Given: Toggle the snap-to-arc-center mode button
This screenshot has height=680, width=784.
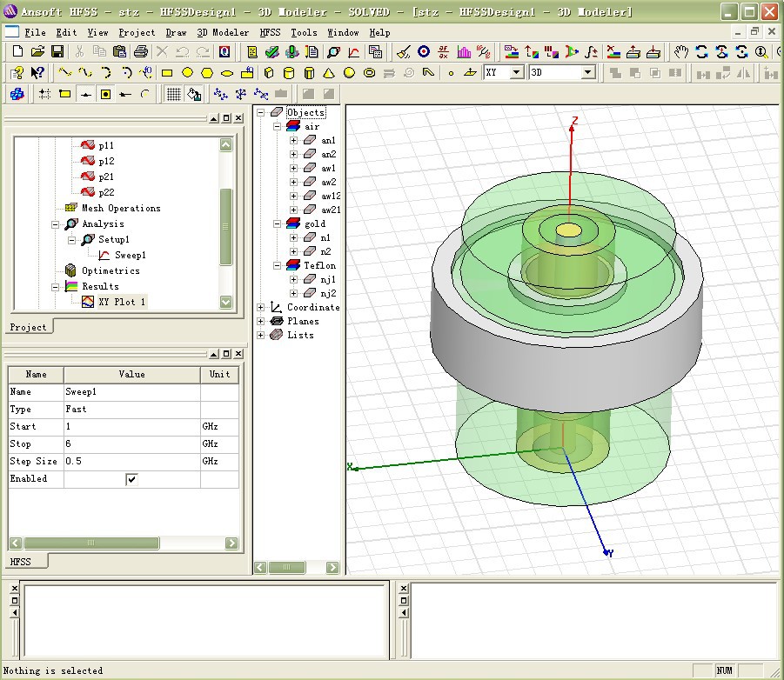Looking at the screenshot, I should tap(145, 94).
